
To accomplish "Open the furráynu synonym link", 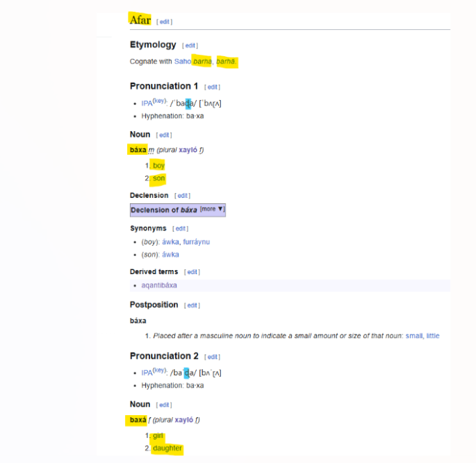I will tap(196, 242).
